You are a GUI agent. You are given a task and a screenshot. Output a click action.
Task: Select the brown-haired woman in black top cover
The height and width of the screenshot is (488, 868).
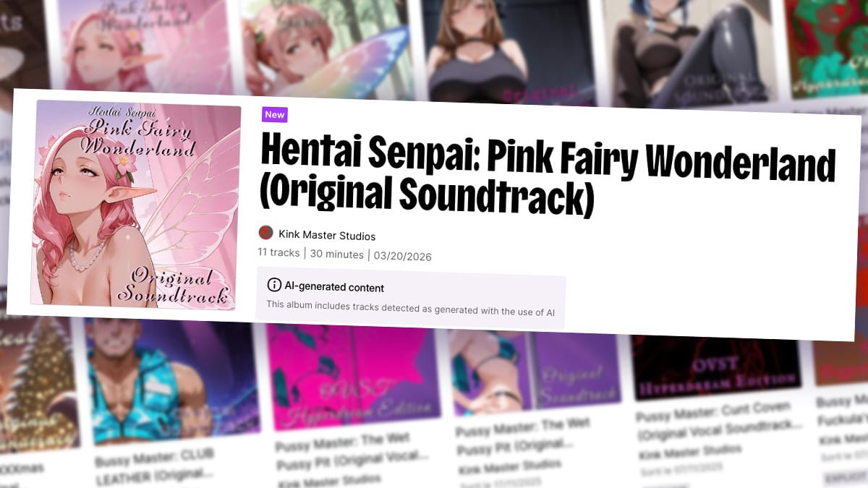coord(506,52)
